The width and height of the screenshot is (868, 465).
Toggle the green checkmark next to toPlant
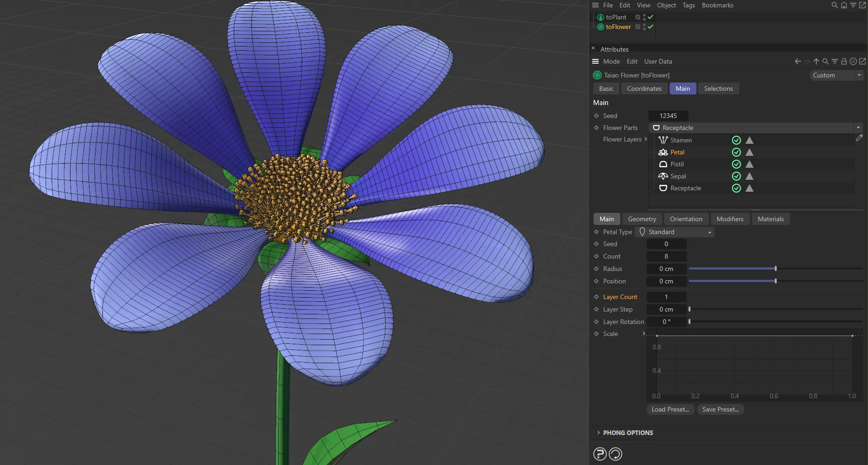[x=650, y=17]
